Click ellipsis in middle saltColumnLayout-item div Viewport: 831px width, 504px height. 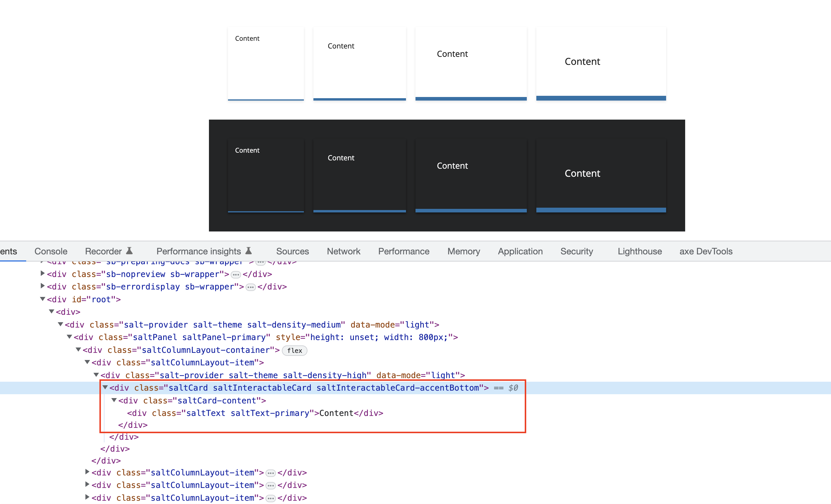pyautogui.click(x=271, y=485)
